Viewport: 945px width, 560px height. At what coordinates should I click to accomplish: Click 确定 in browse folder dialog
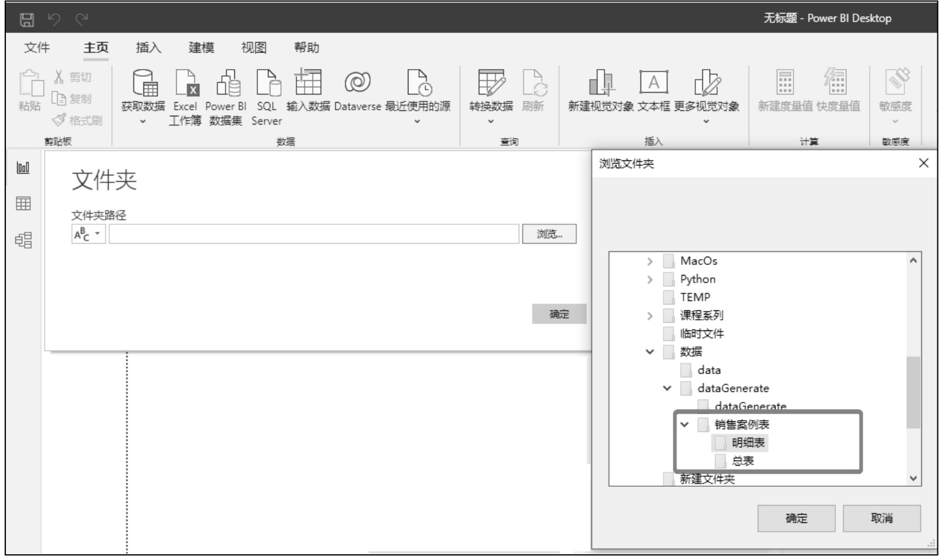[796, 519]
